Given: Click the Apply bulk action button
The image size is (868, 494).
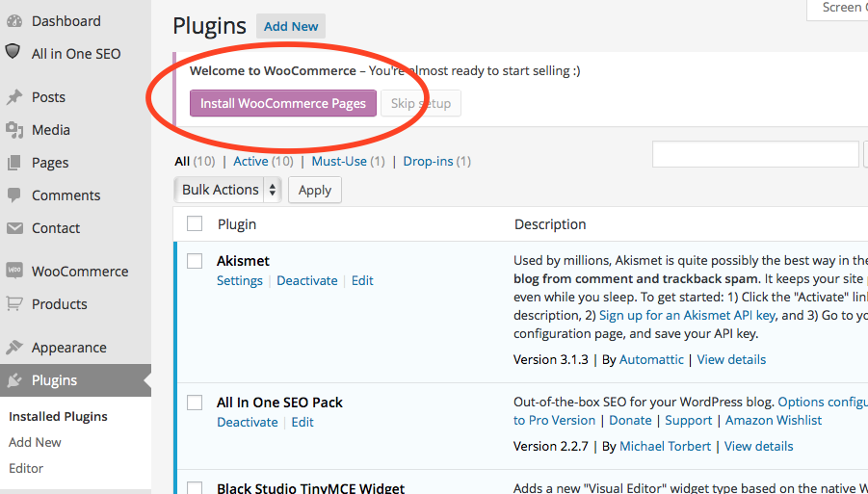Looking at the screenshot, I should click(x=314, y=190).
